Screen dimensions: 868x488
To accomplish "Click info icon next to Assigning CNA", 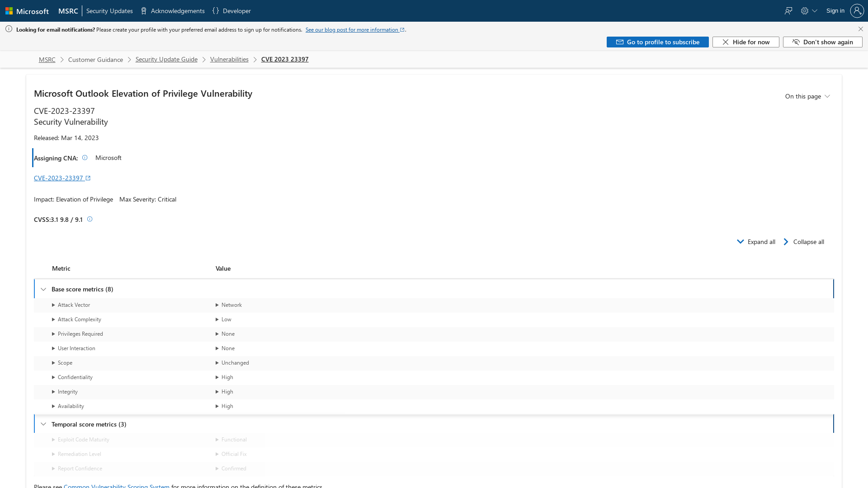I will (x=85, y=158).
